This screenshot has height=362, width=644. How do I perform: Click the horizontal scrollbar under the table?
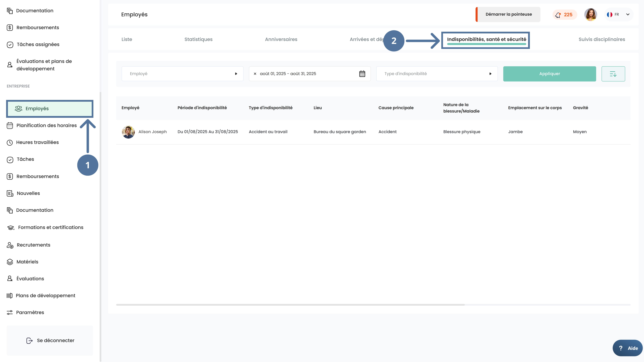(x=290, y=305)
